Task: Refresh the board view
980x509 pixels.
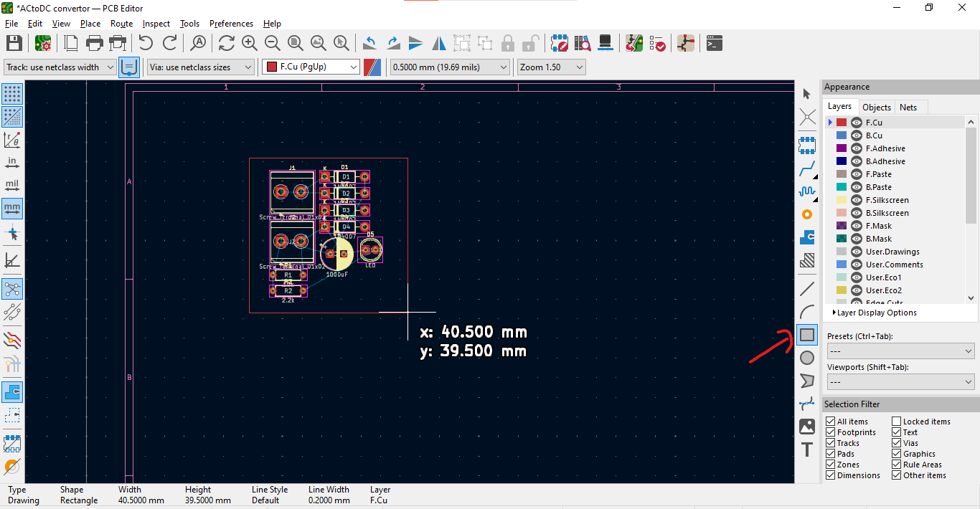Action: coord(227,43)
